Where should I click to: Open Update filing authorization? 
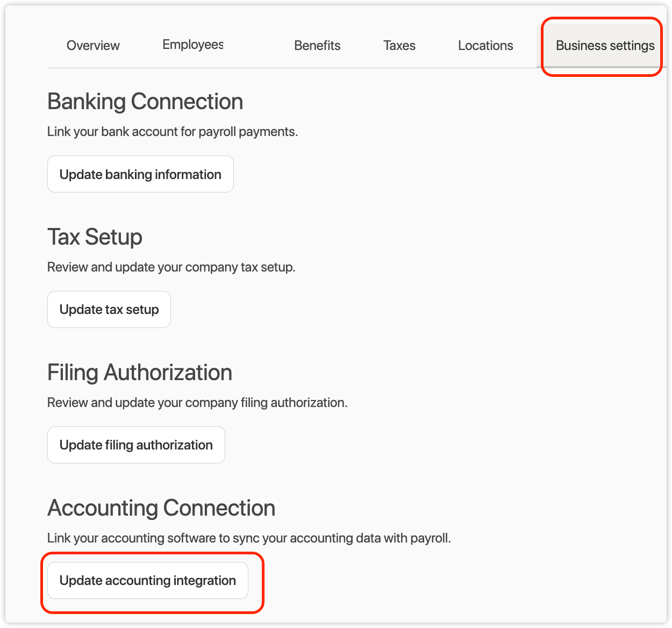click(136, 445)
